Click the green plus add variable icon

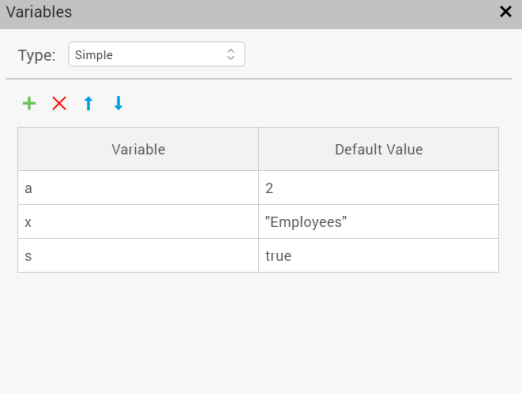pos(29,103)
